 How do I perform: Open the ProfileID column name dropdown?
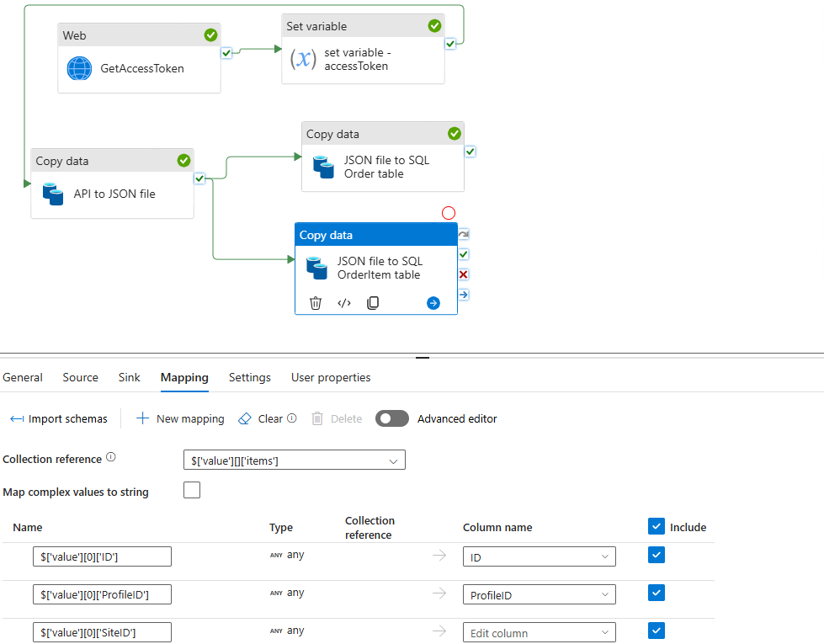540,594
